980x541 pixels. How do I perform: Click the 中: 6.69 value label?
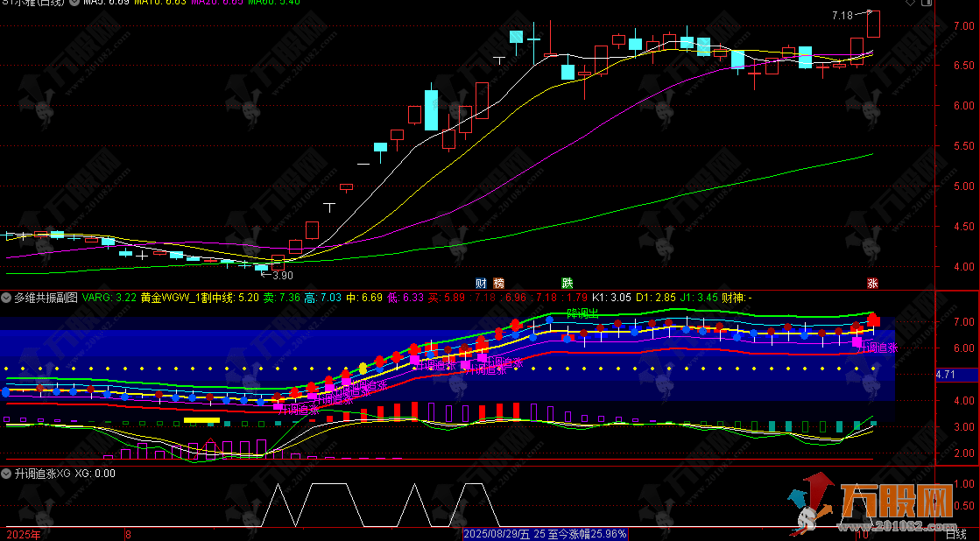coord(364,298)
